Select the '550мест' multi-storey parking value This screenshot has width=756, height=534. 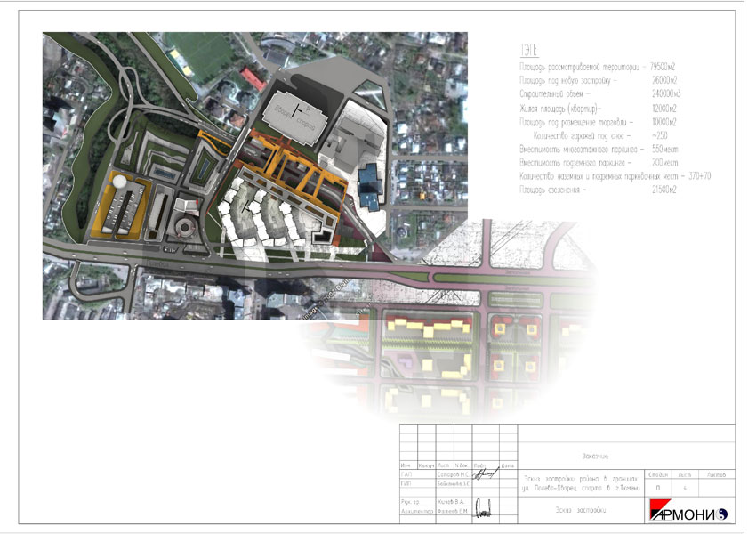tap(665, 149)
